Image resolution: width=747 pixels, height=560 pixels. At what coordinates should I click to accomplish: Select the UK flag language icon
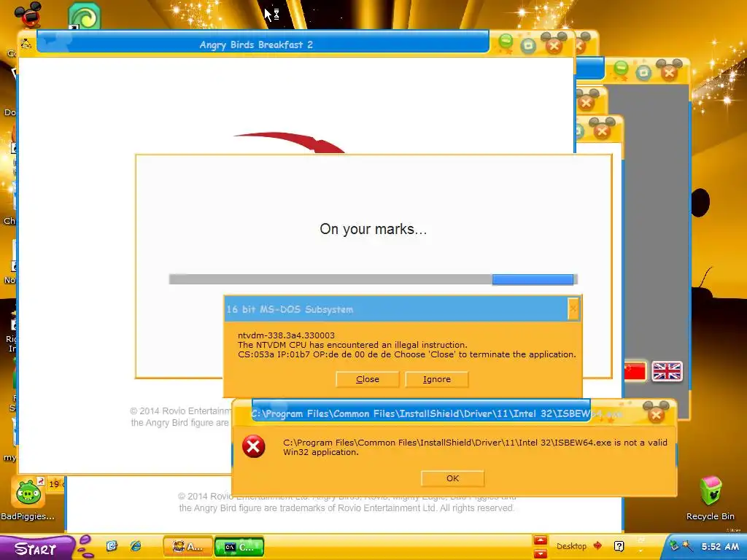pos(667,371)
